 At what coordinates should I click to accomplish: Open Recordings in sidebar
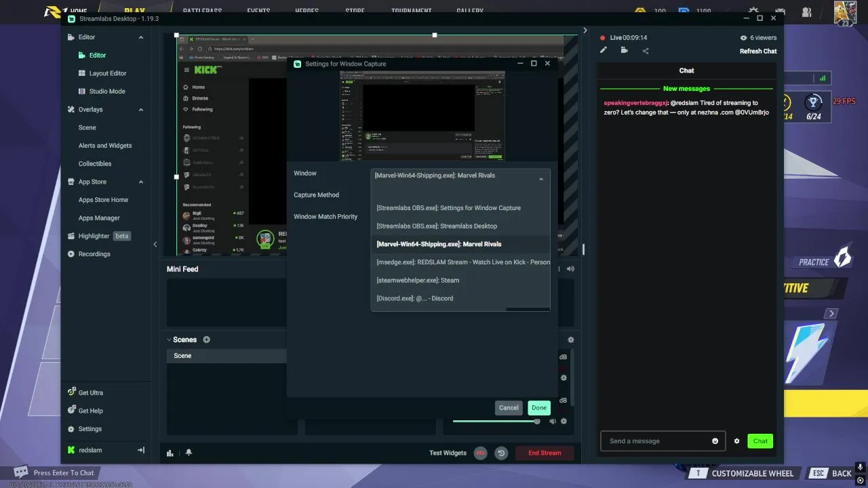(x=88, y=254)
